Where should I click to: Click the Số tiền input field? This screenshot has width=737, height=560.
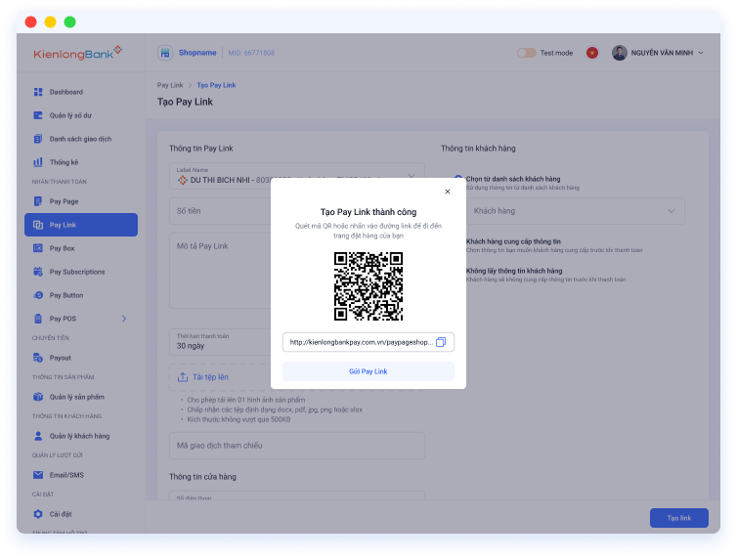pyautogui.click(x=220, y=211)
